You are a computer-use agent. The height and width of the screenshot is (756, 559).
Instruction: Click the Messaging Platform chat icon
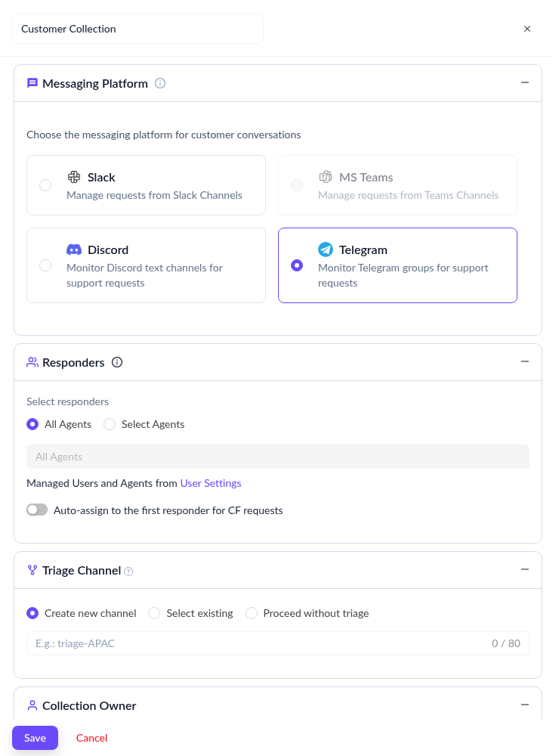32,83
